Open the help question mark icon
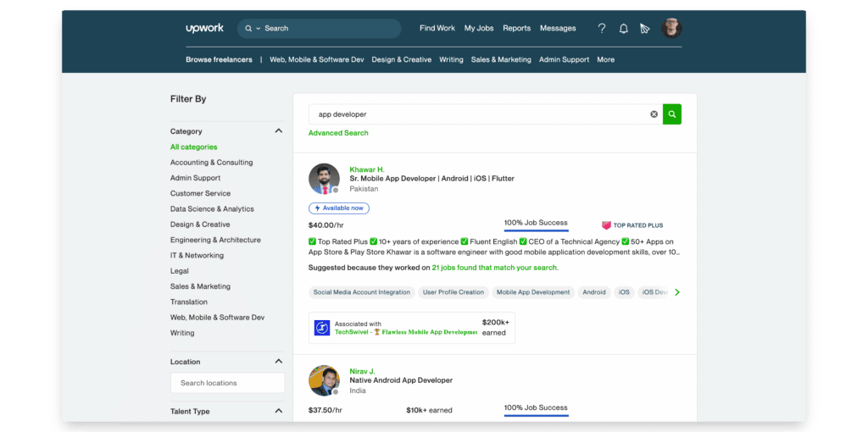The width and height of the screenshot is (868, 432). pyautogui.click(x=602, y=28)
